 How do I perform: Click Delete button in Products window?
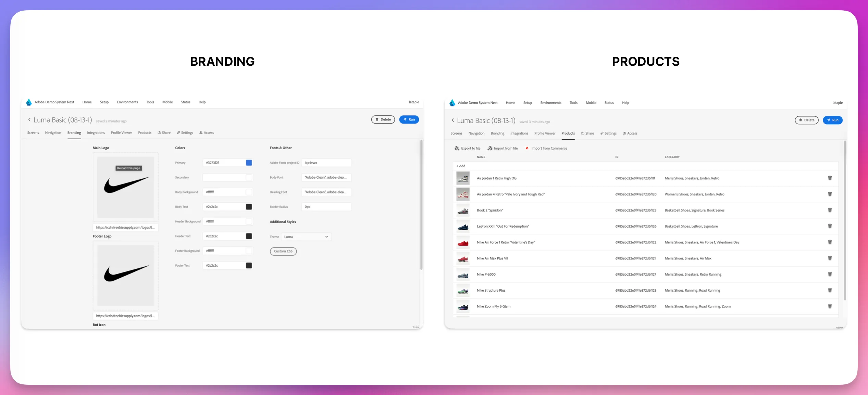click(x=806, y=120)
